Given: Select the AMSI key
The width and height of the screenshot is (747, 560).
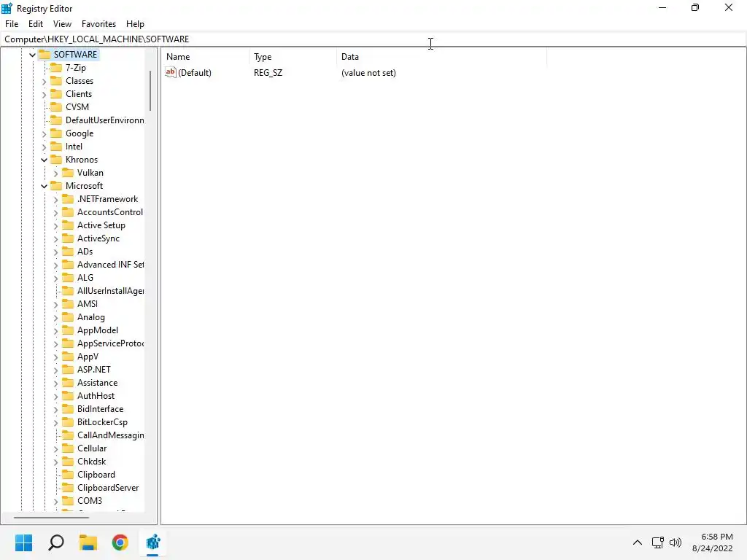Looking at the screenshot, I should 88,304.
